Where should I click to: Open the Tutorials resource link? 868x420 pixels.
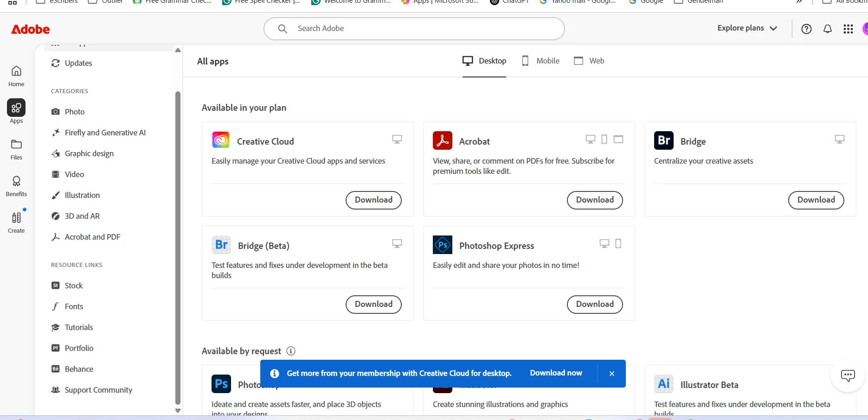click(72, 327)
